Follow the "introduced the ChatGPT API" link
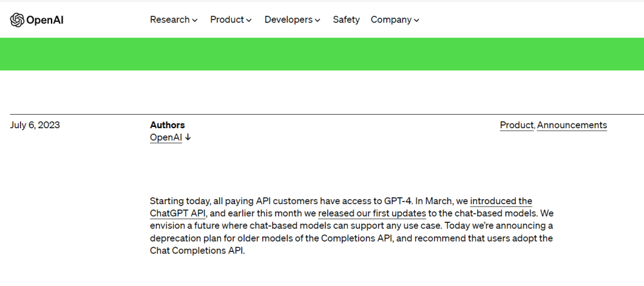The image size is (644, 286). tap(500, 201)
